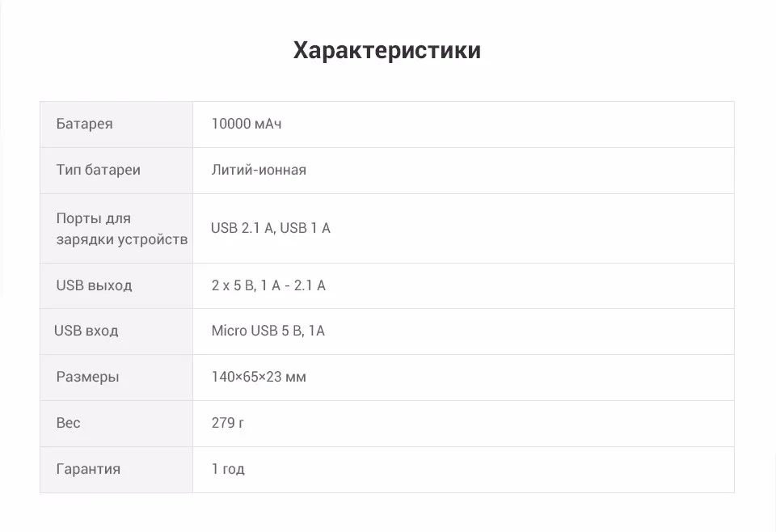This screenshot has height=532, width=776.
Task: Select the Гарантия label
Action: pyautogui.click(x=88, y=469)
